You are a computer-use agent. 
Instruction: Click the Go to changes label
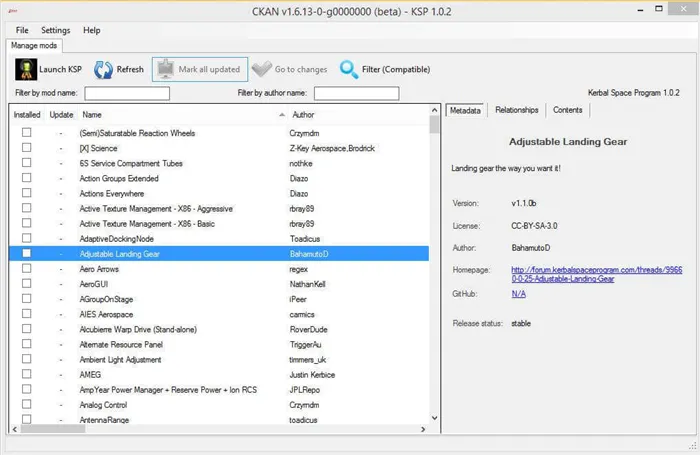(x=301, y=69)
